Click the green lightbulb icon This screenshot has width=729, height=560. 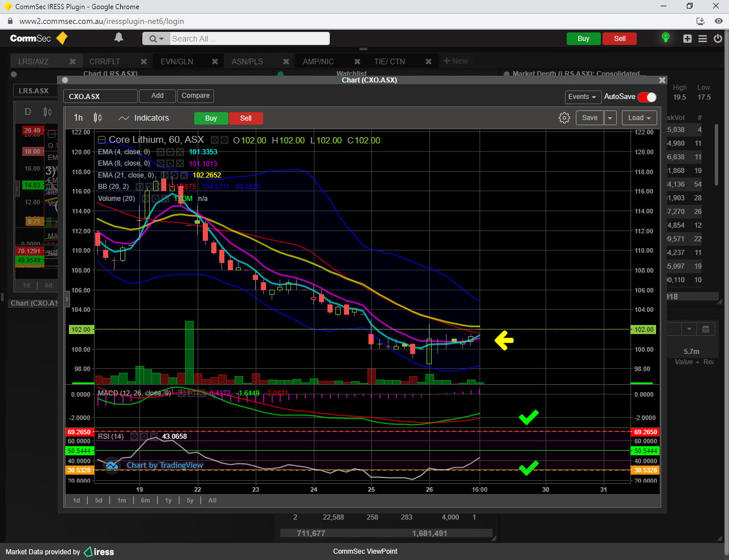665,38
